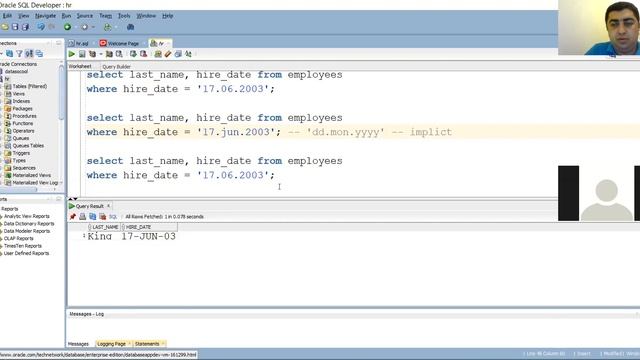This screenshot has width=640, height=360.
Task: Open the Window menu
Action: coord(146,16)
